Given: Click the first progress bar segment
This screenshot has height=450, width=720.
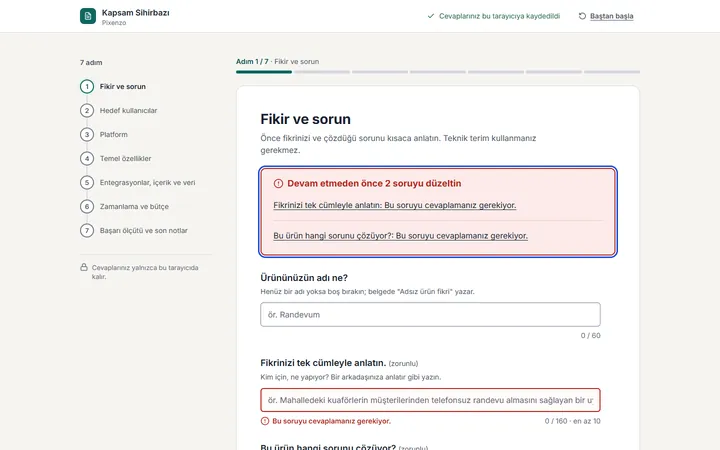Looking at the screenshot, I should click(x=264, y=72).
